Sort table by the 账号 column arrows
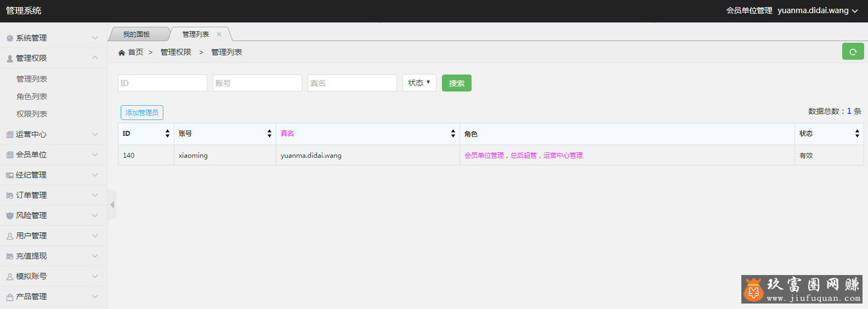This screenshot has height=309, width=868. pos(269,134)
